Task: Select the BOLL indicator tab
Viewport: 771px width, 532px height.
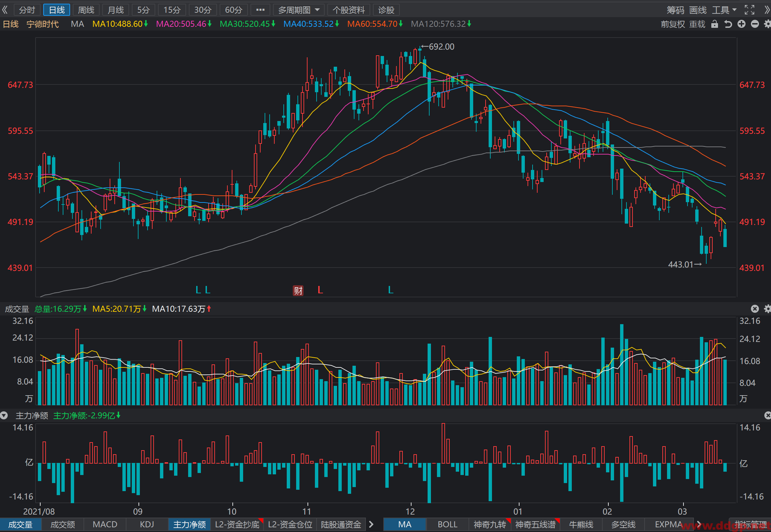Action: click(x=447, y=524)
